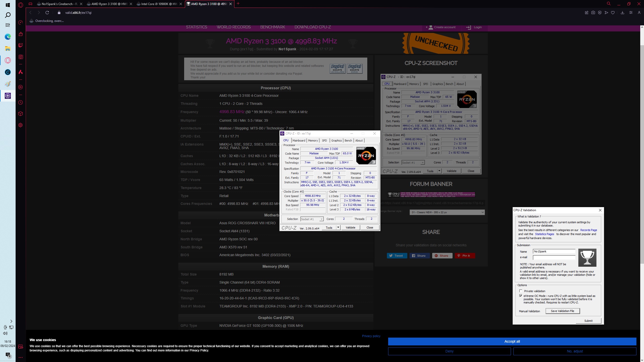Open SPD tab in CPU-Z window
644x362 pixels.
pos(325,141)
